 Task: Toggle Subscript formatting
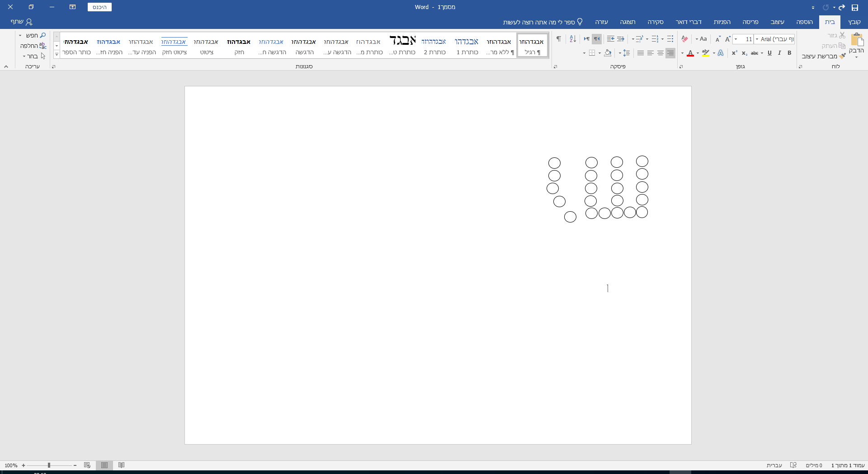tap(744, 53)
